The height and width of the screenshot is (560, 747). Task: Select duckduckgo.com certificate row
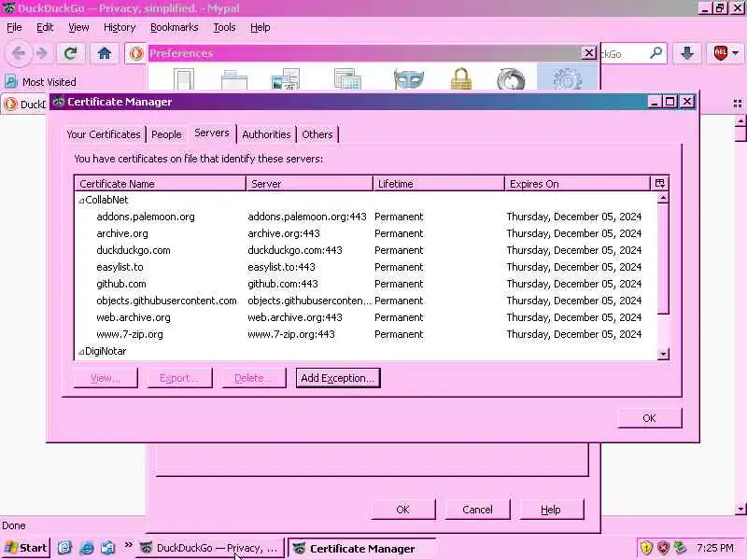coord(366,250)
